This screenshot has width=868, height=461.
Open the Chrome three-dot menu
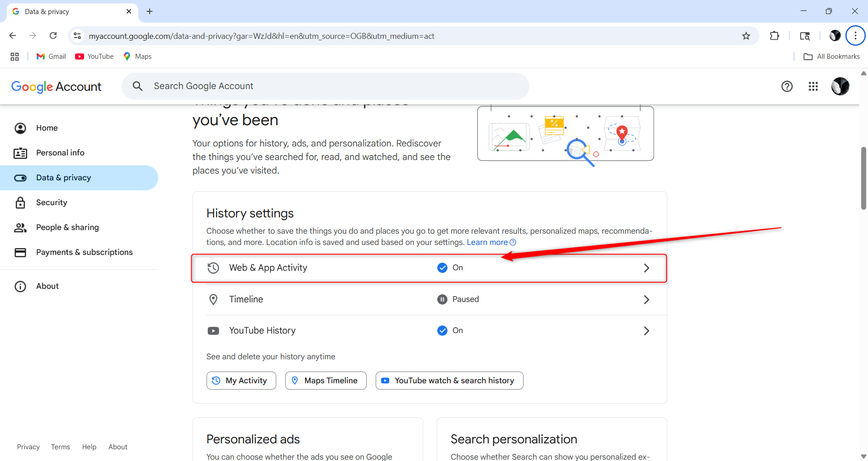[855, 36]
